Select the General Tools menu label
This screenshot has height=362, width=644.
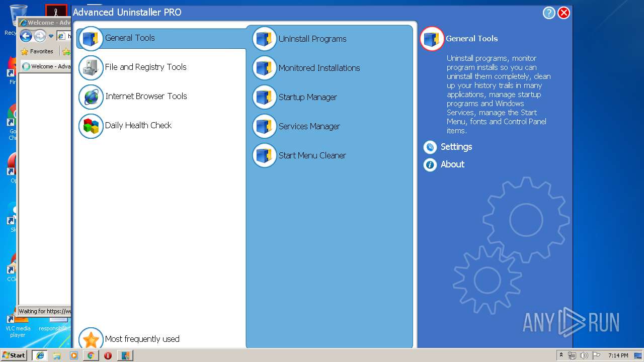(x=130, y=38)
